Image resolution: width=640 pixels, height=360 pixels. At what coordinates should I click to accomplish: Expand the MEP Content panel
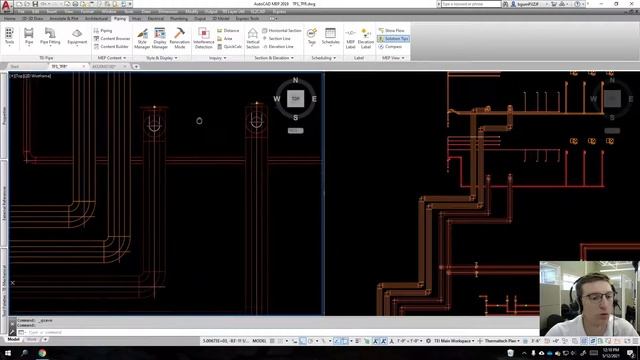point(111,58)
